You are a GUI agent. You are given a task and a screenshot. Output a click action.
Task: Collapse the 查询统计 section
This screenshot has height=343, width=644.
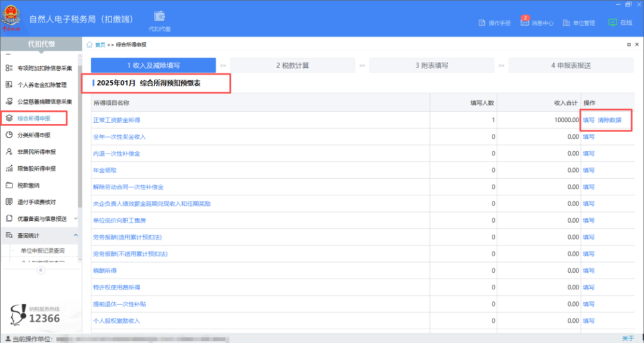(75, 236)
